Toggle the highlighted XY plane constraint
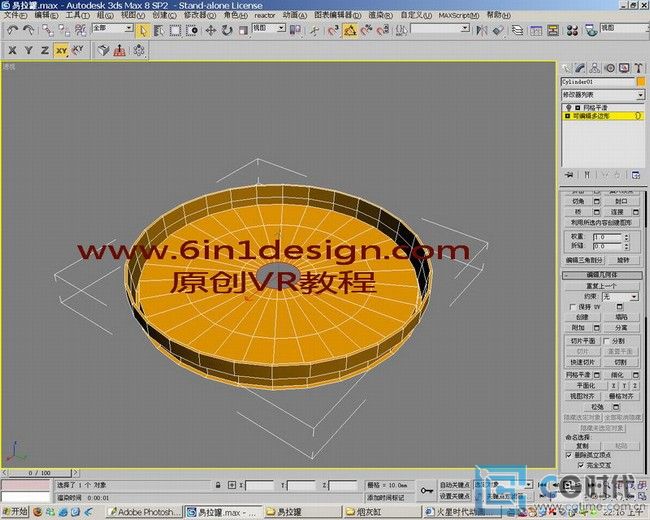The width and height of the screenshot is (650, 520). (61, 51)
